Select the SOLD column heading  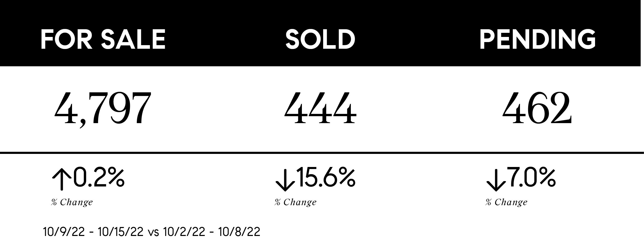click(320, 39)
